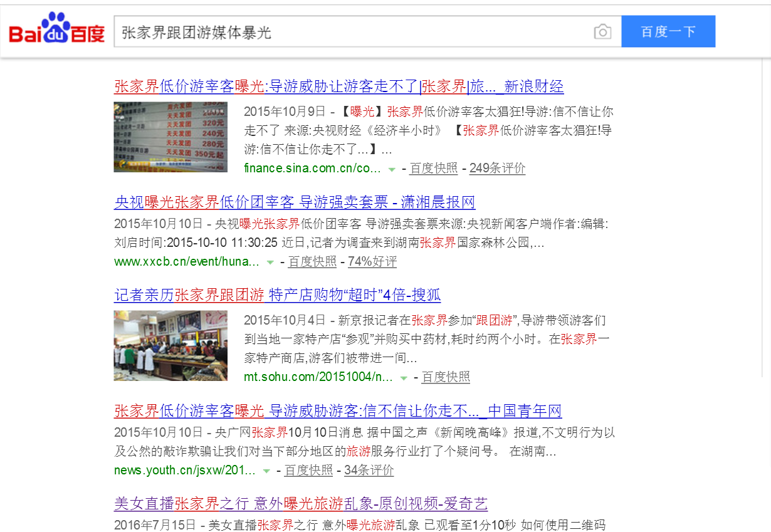
Task: Open 百度快照 for the mt.sohu.com result
Action: 446,377
